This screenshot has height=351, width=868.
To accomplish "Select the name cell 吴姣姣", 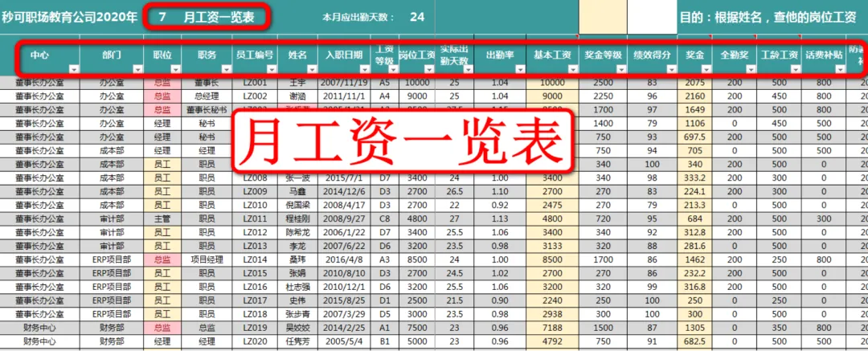I will (x=298, y=327).
